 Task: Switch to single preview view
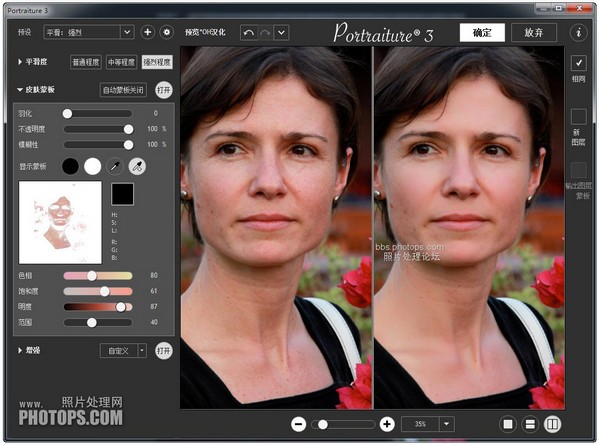tap(508, 424)
